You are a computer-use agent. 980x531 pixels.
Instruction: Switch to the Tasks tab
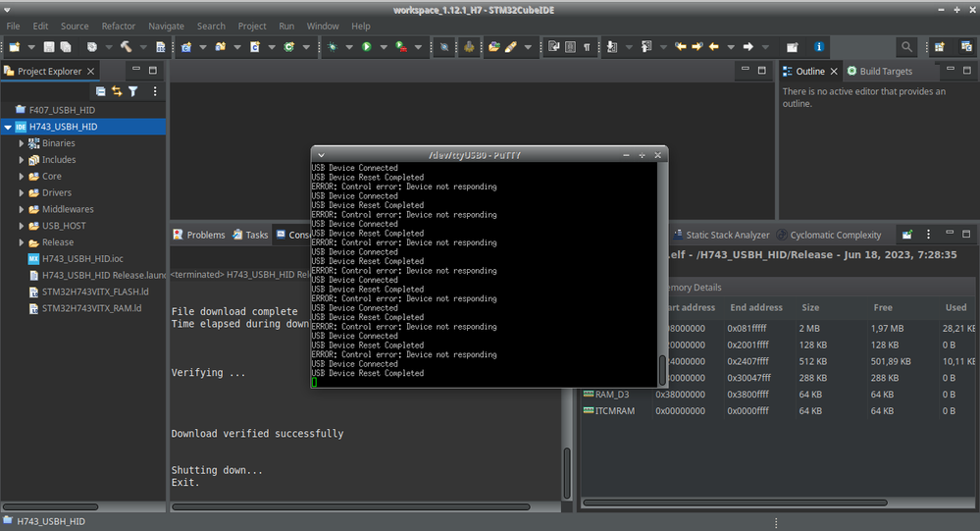(250, 235)
